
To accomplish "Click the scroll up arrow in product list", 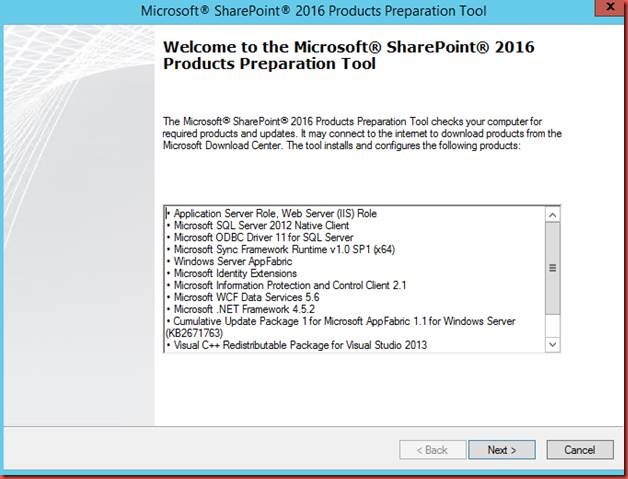I will 553,215.
